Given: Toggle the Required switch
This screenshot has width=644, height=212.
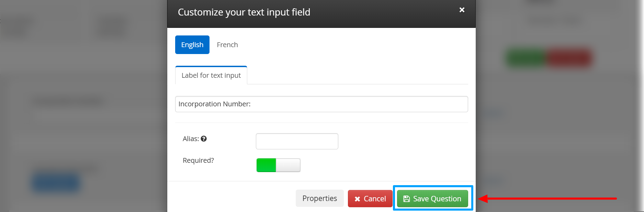Looking at the screenshot, I should (278, 165).
